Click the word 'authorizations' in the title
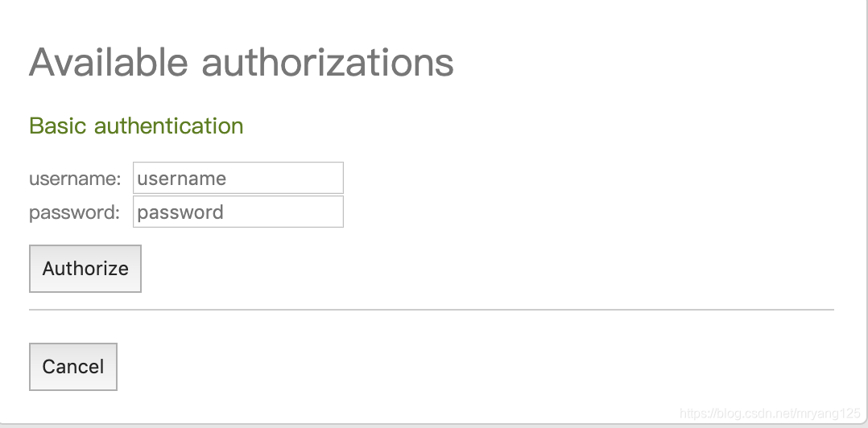The image size is (868, 428). click(x=328, y=62)
